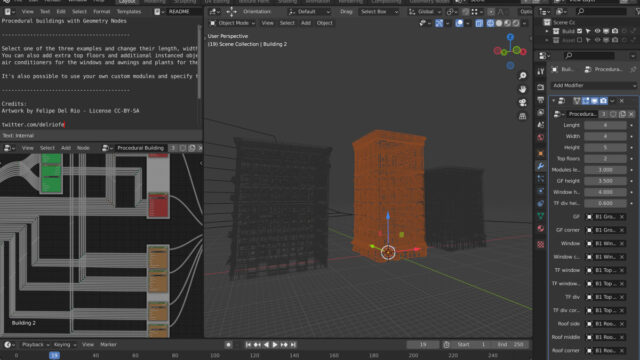
Task: Open the Output properties tab icon
Action: [540, 100]
